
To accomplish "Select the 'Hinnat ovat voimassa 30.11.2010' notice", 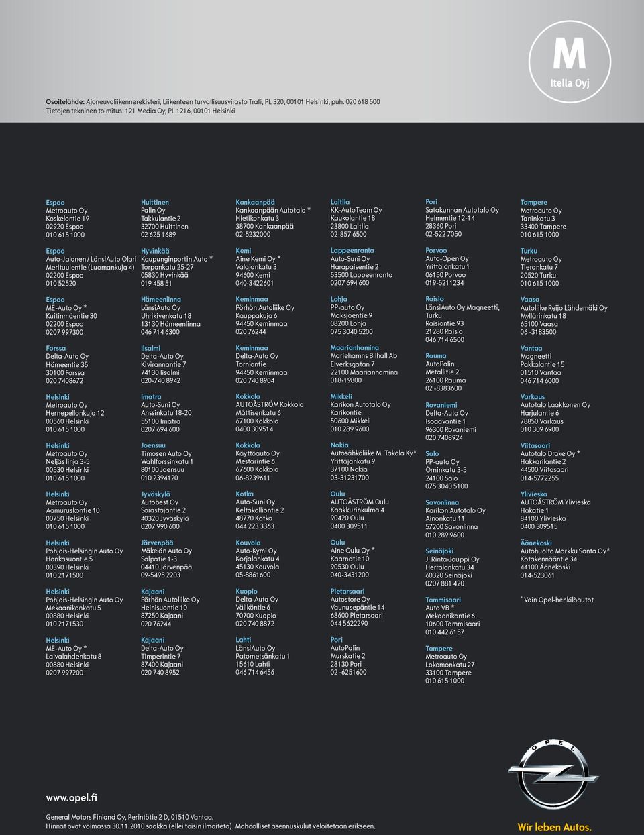I will [211, 826].
